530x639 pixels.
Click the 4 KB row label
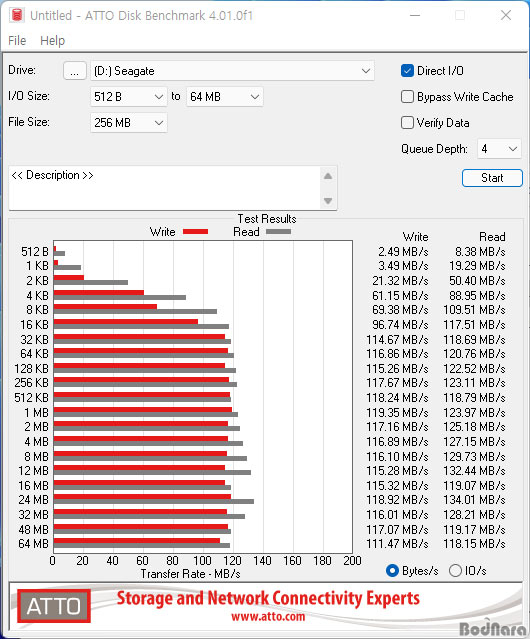point(37,295)
